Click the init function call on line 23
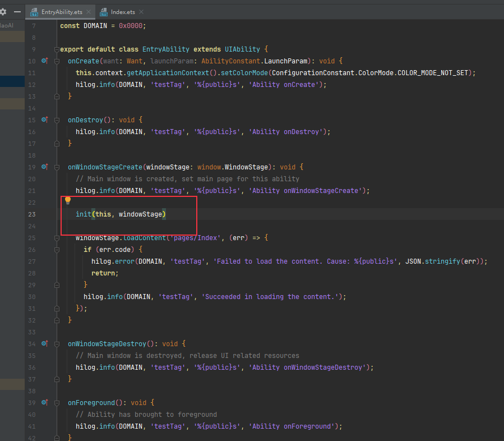 [x=84, y=214]
